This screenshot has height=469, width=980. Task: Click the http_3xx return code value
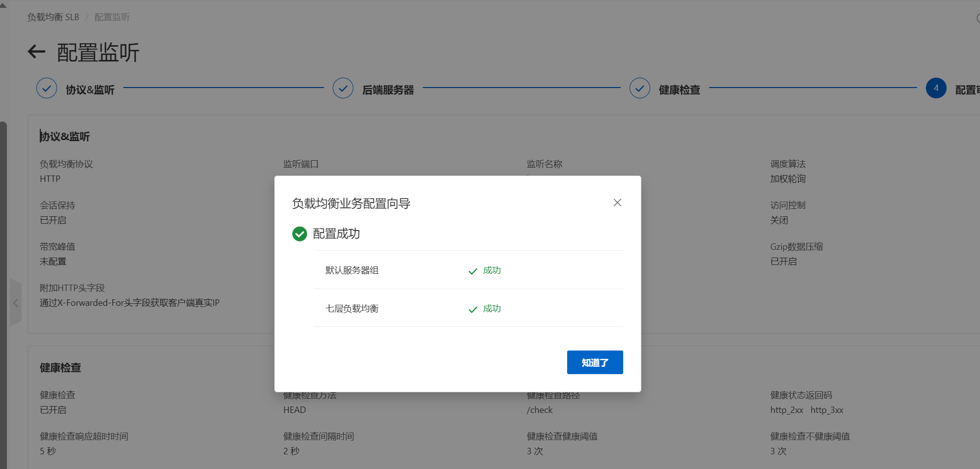click(x=827, y=410)
